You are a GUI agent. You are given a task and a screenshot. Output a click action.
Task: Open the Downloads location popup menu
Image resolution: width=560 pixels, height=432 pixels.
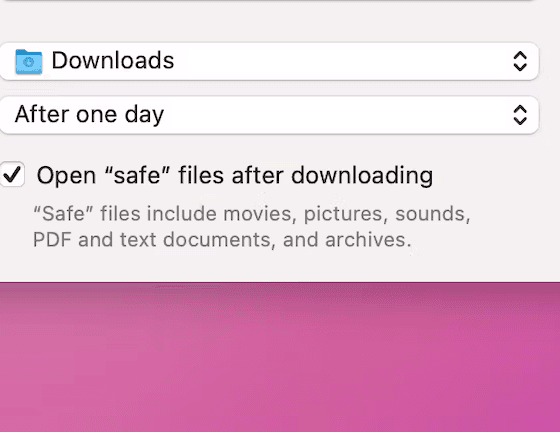(x=269, y=61)
